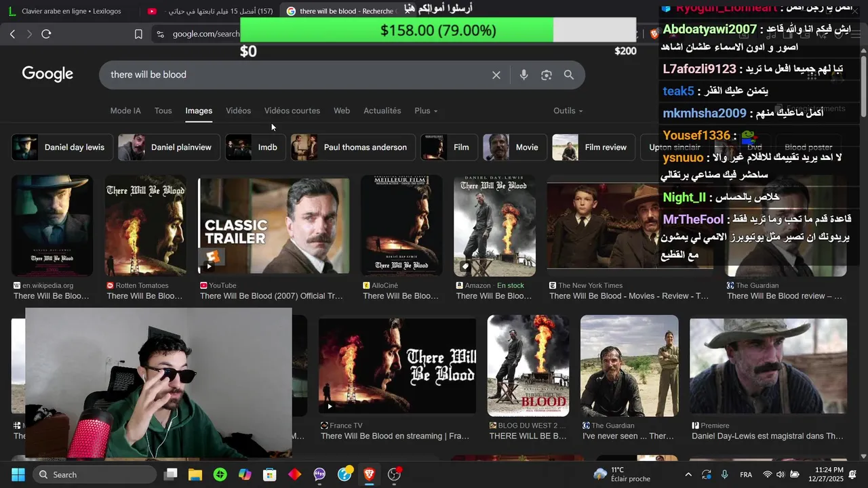The width and height of the screenshot is (868, 488).
Task: Open the weather widget showing 11°C
Action: 622,474
